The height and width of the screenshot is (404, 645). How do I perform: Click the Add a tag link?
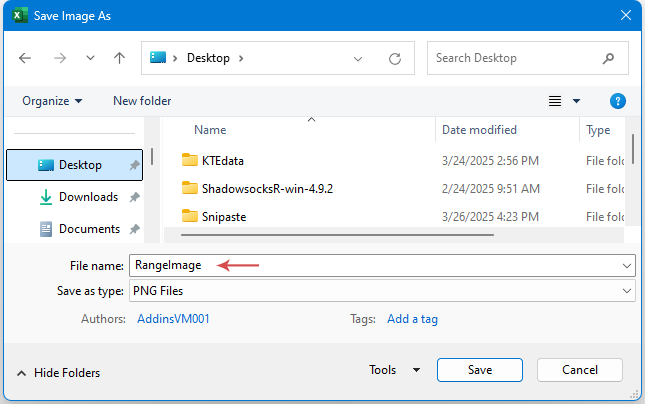[412, 319]
